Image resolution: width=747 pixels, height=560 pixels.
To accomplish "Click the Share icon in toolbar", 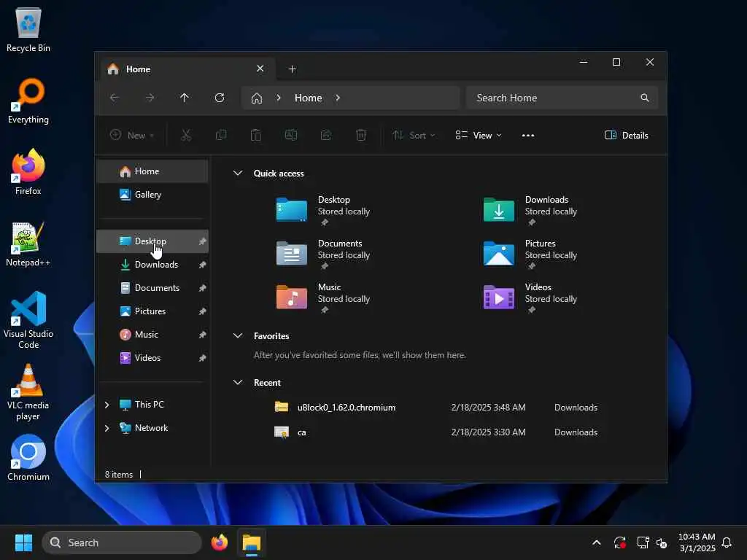I will pos(326,136).
